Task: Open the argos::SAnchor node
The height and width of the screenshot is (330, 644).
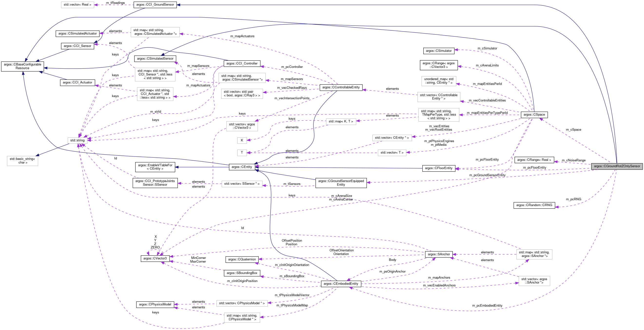Action: coord(439,254)
